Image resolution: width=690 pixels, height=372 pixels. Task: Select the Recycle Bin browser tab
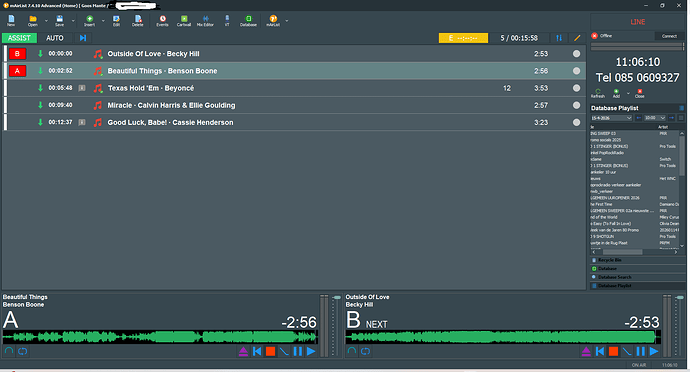(x=638, y=260)
